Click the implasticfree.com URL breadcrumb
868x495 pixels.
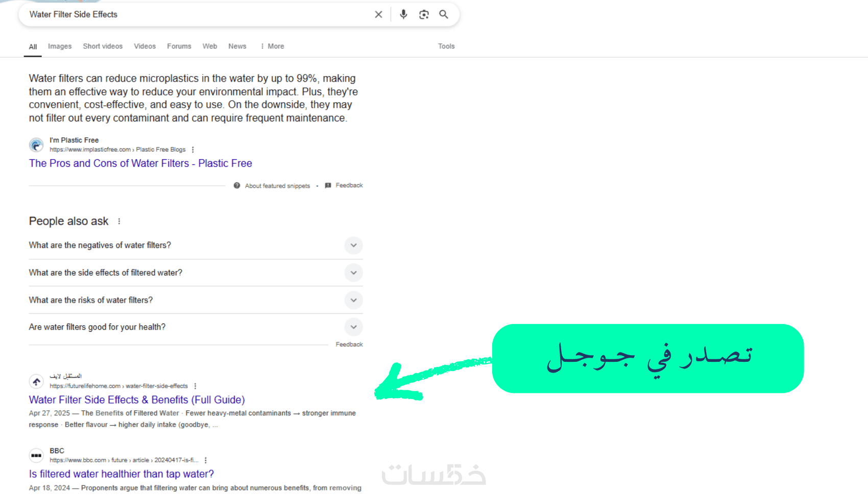coord(117,150)
